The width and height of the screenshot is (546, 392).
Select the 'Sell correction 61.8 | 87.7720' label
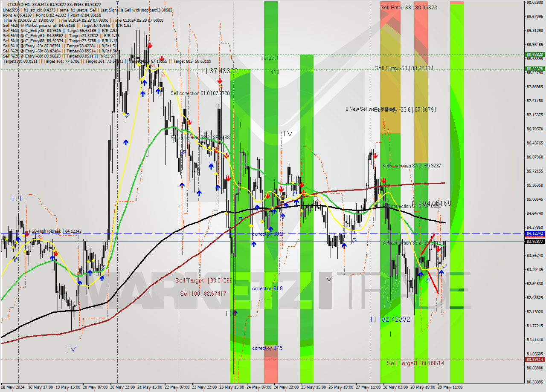point(200,93)
